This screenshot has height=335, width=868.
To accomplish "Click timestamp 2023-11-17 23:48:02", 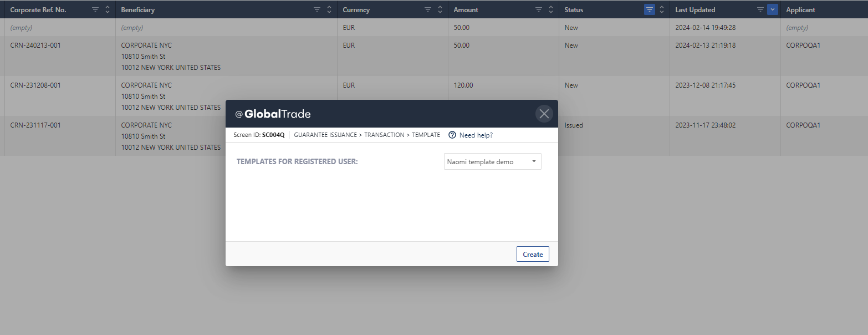I will point(706,125).
